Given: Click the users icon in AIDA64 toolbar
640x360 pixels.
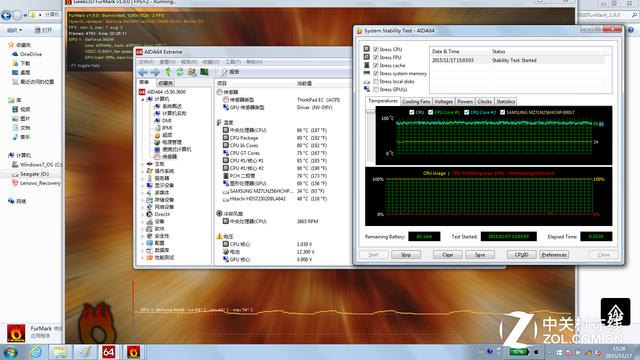Looking at the screenshot, I should [x=192, y=72].
